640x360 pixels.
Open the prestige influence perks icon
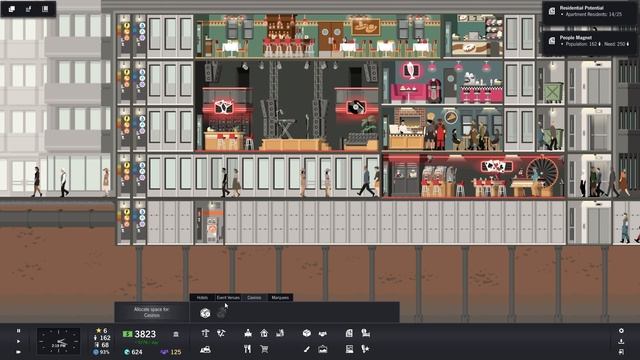tap(365, 349)
